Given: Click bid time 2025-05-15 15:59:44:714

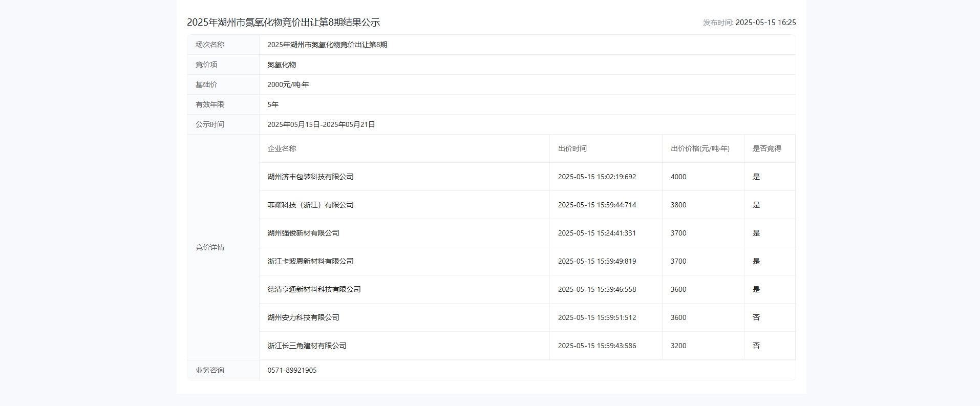Looking at the screenshot, I should tap(597, 205).
